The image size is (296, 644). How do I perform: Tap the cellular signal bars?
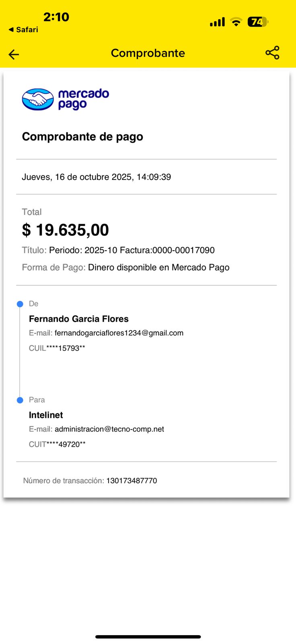tap(217, 22)
